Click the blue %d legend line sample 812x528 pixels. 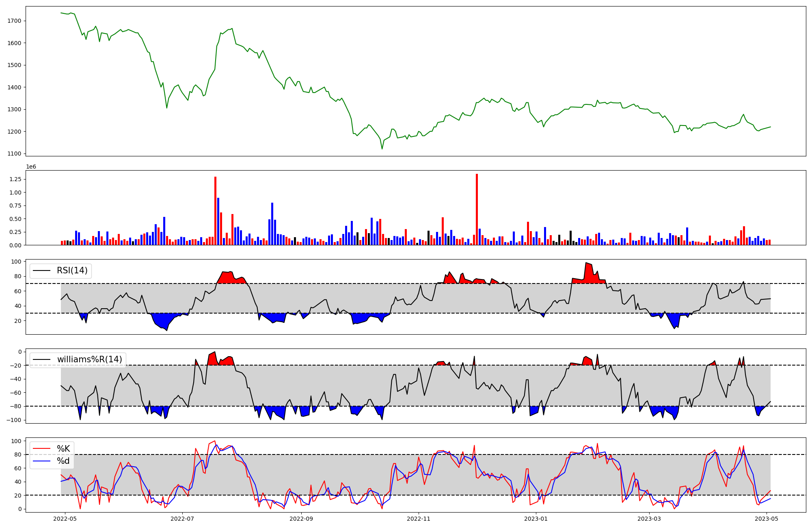point(42,461)
